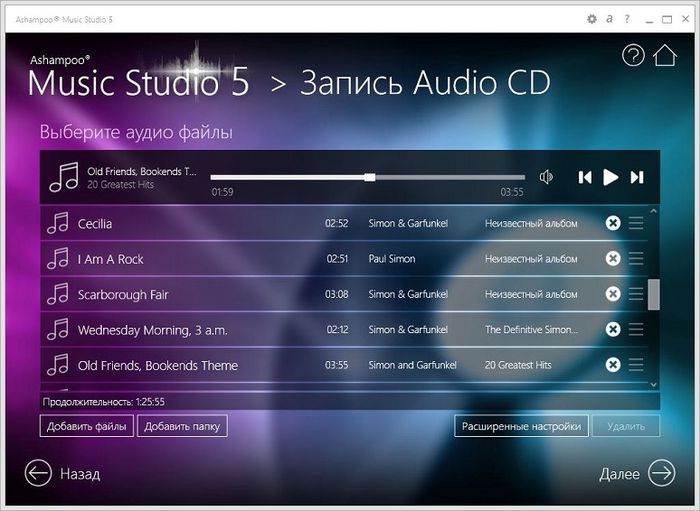Click the reorder handle for Scarborough Fair

pyautogui.click(x=636, y=295)
